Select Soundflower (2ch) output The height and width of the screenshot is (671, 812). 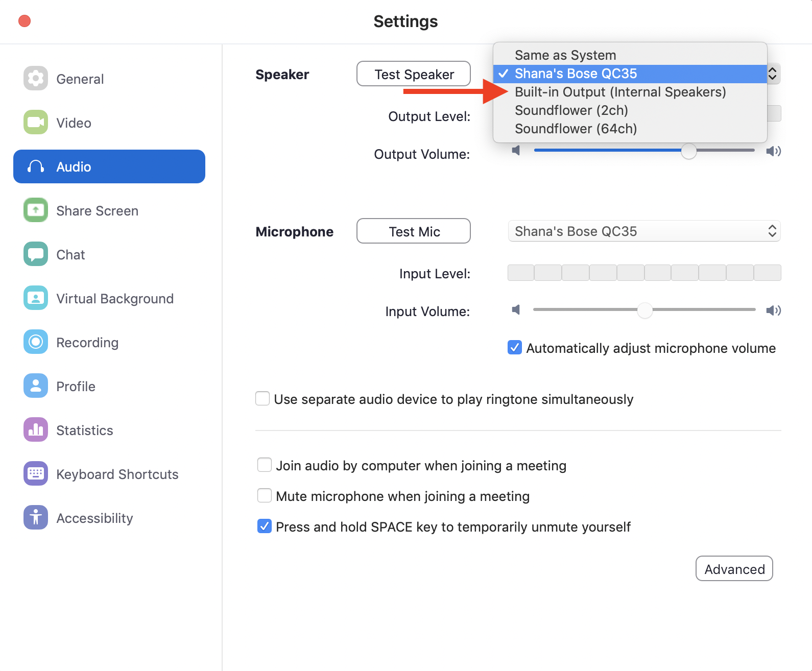click(630, 110)
